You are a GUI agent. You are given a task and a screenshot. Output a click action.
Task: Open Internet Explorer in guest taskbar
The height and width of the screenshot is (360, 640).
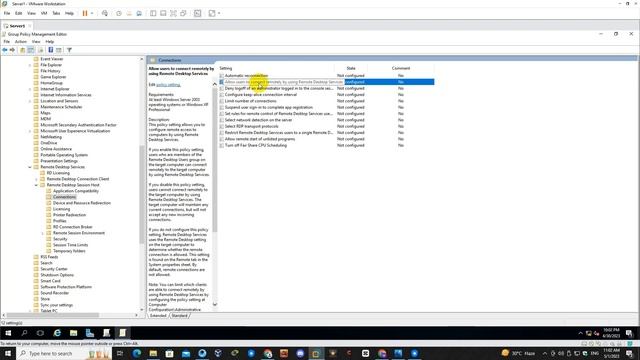57,333
